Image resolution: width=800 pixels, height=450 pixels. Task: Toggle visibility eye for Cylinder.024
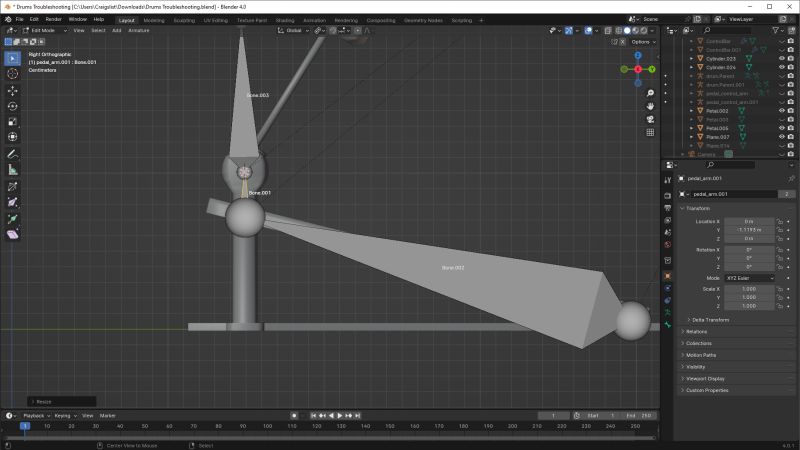[x=782, y=67]
